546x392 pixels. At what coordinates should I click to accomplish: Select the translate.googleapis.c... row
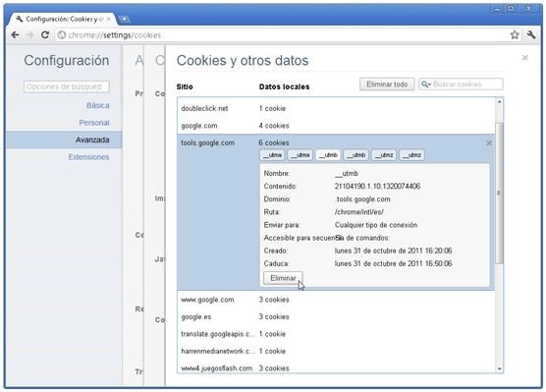[336, 334]
